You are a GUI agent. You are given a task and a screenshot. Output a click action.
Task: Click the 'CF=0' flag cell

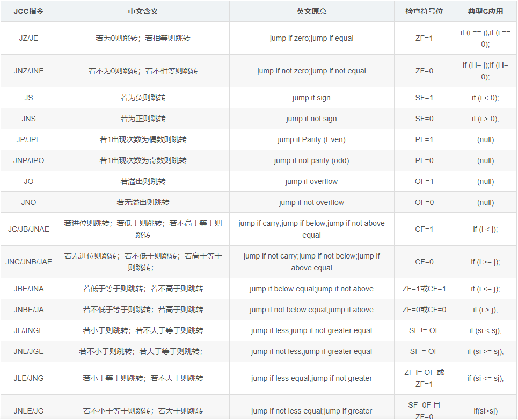pyautogui.click(x=424, y=262)
